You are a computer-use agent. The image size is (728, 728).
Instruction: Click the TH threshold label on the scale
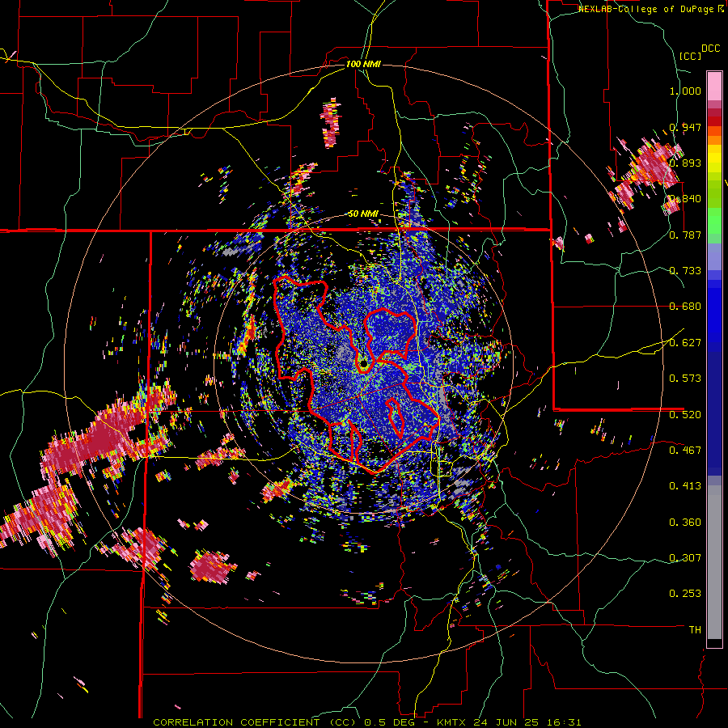tap(695, 630)
